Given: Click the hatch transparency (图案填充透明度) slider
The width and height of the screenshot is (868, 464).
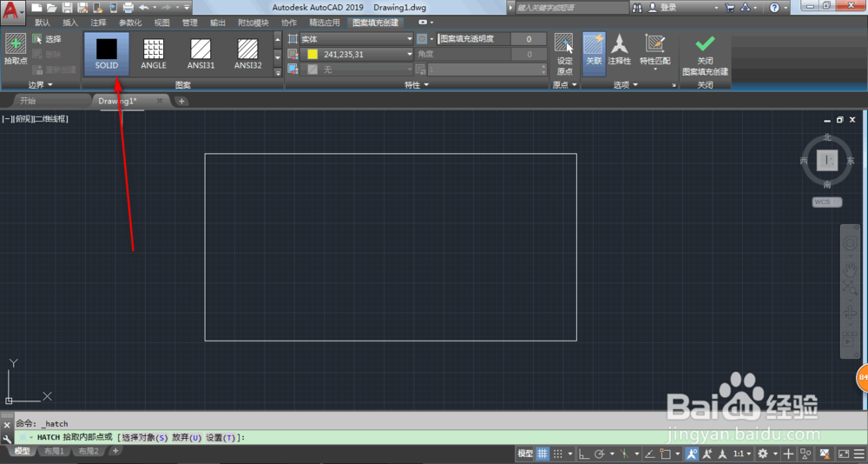Looking at the screenshot, I should point(474,39).
